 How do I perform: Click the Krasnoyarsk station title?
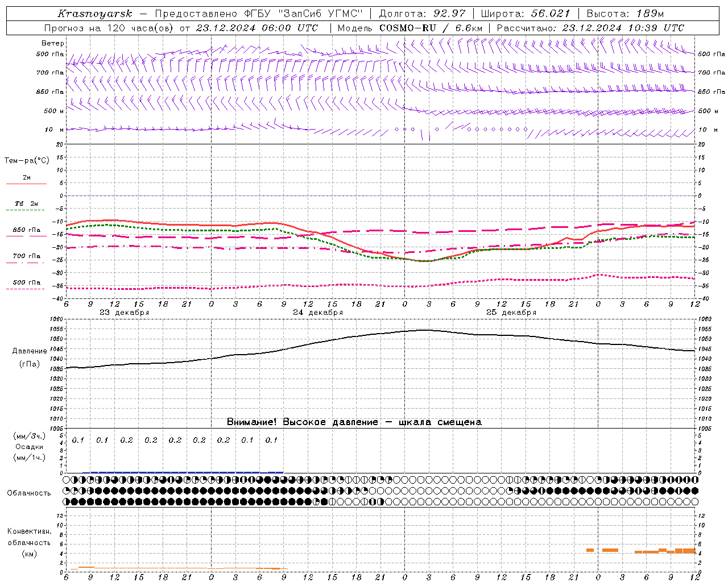(95, 14)
